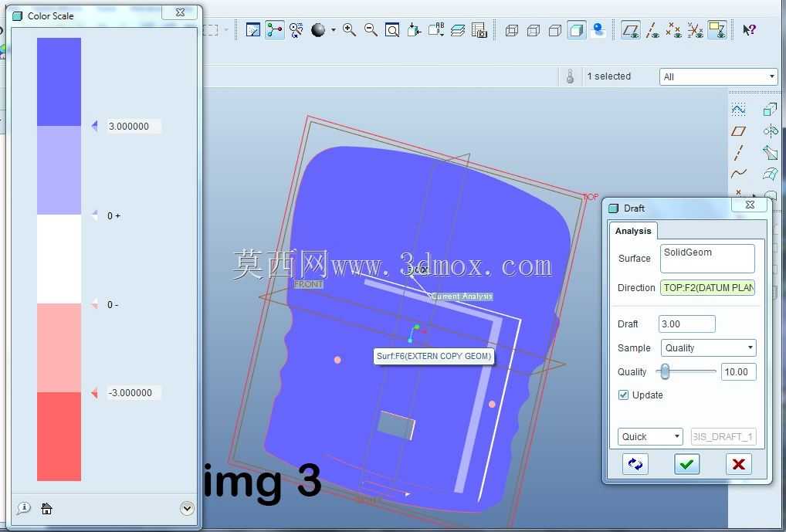
Task: Click the info icon in Color Scale
Action: click(23, 508)
